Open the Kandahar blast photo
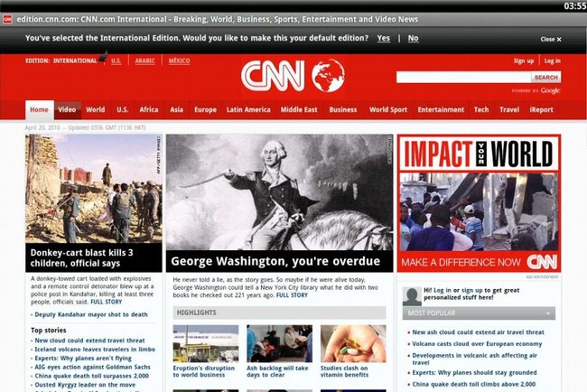Screen dimensions: 587x392 [x=94, y=189]
